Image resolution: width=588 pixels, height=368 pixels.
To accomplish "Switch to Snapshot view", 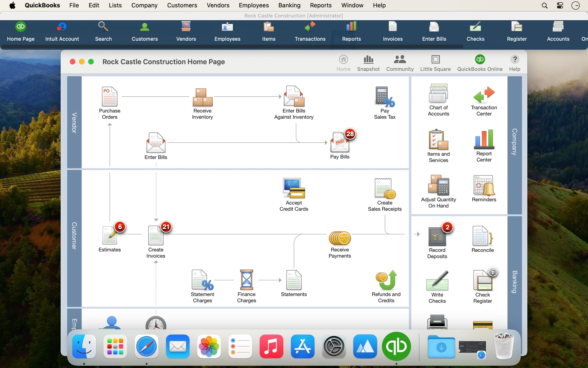I will (368, 63).
